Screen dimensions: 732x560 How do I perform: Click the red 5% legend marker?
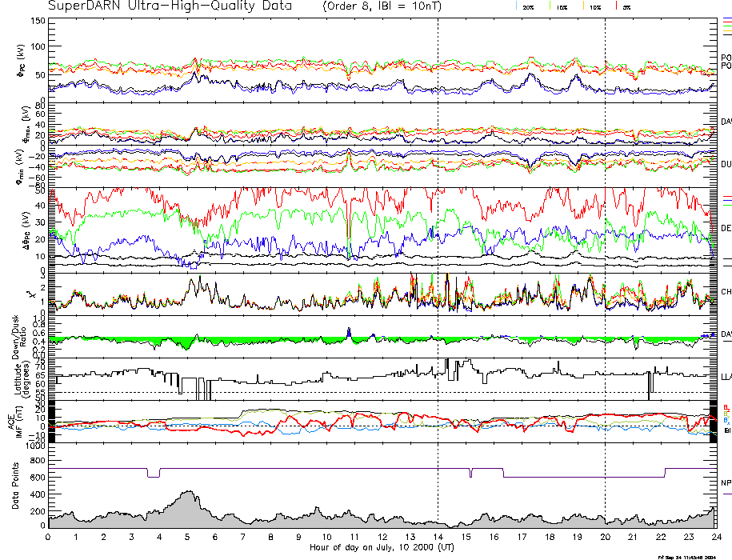click(x=616, y=6)
